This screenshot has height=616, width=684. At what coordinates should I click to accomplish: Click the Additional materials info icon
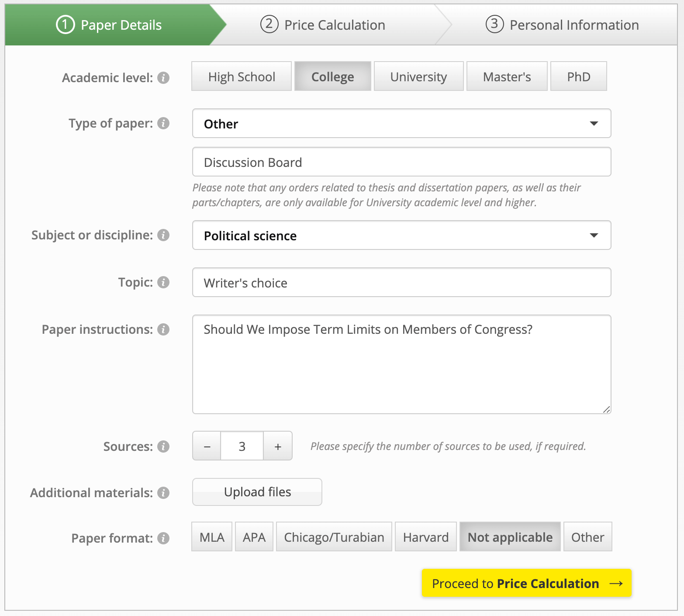pyautogui.click(x=163, y=493)
